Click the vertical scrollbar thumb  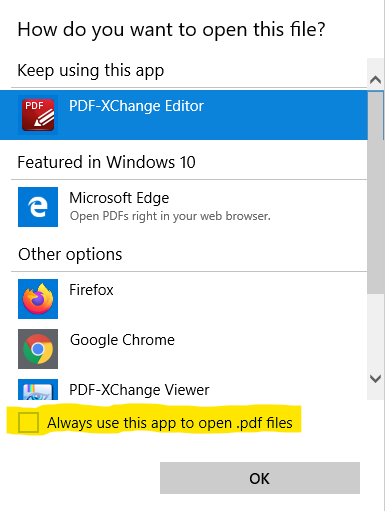click(x=376, y=193)
